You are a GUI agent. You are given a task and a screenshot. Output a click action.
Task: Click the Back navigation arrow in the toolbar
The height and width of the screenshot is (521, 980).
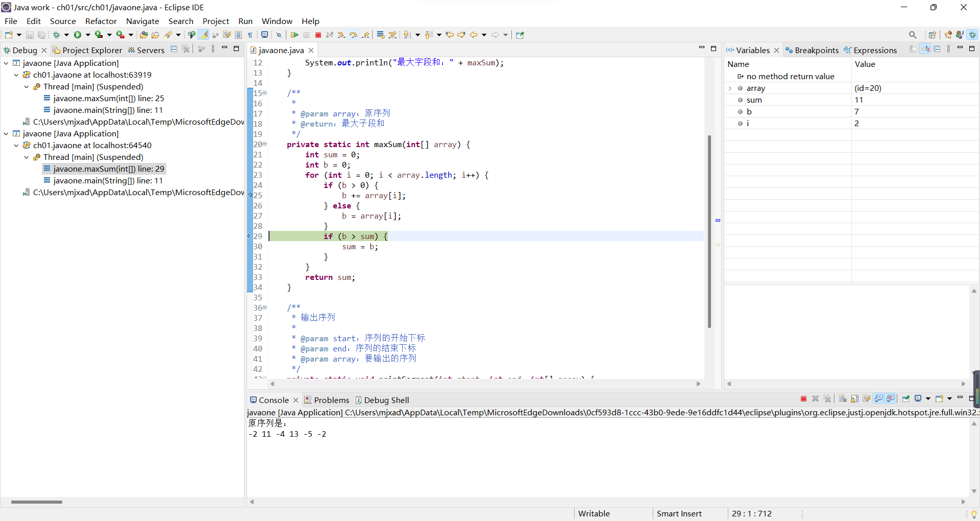[x=473, y=35]
